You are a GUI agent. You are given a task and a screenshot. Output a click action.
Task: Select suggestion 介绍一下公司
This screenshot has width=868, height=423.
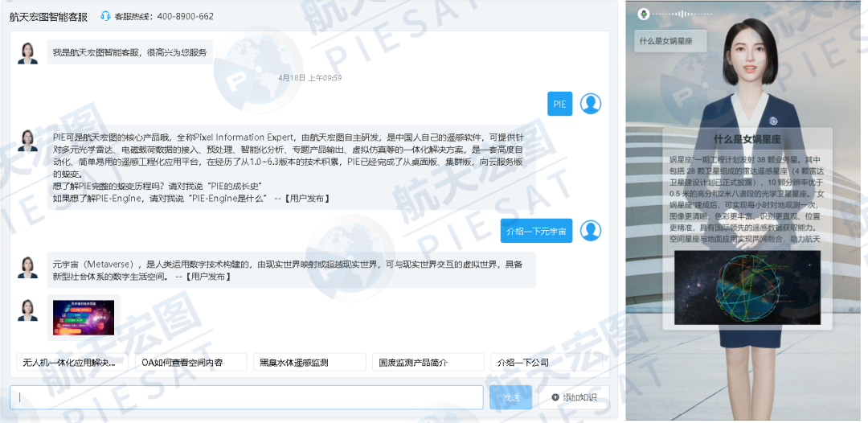point(547,362)
